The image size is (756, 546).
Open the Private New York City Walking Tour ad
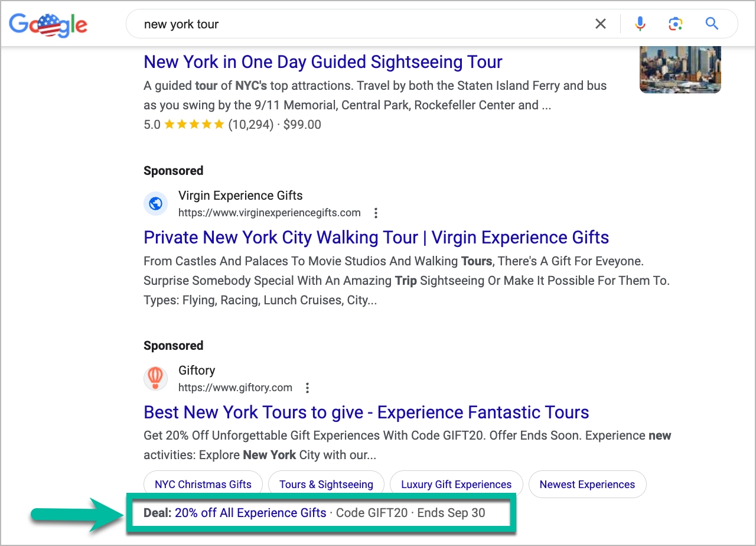point(376,237)
